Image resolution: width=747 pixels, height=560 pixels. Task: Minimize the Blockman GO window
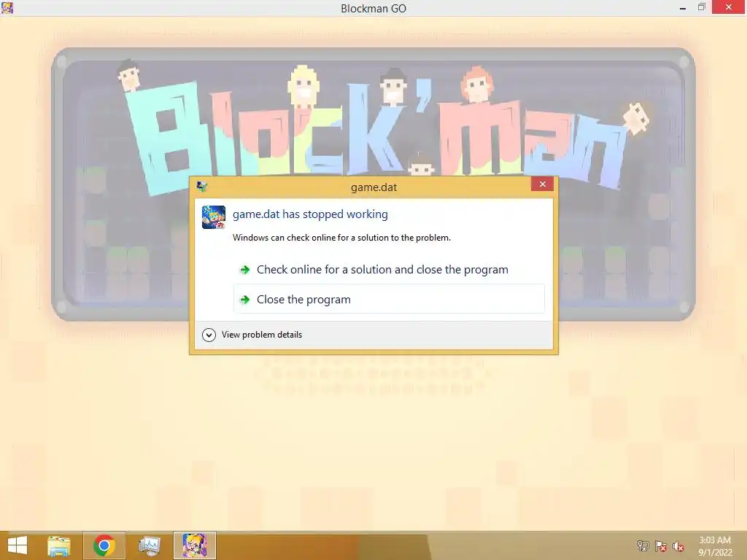pyautogui.click(x=683, y=7)
